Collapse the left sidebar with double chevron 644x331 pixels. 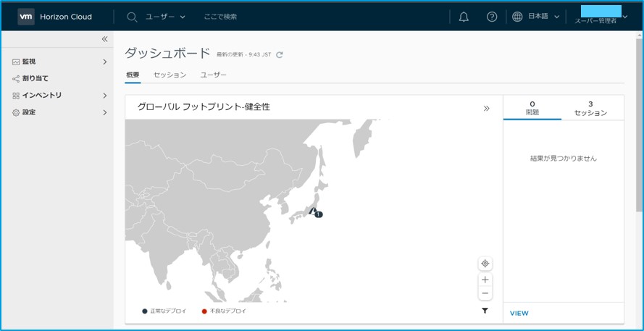104,39
